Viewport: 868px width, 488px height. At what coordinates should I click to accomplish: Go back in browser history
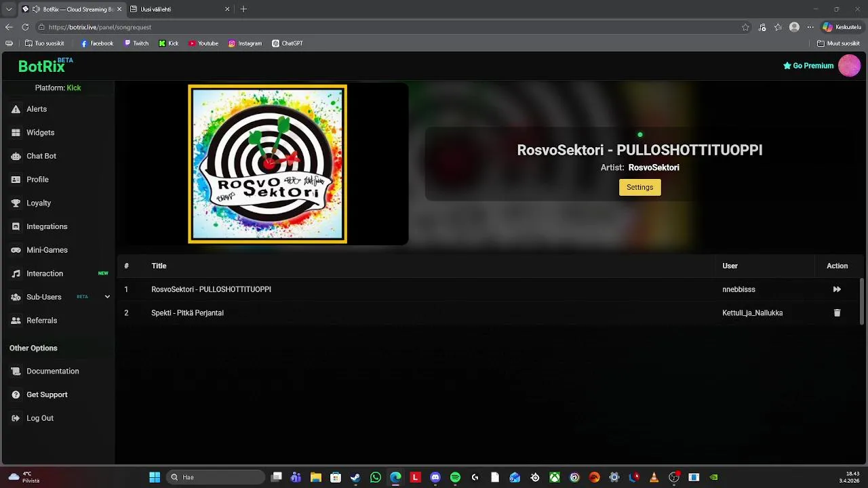(x=9, y=27)
